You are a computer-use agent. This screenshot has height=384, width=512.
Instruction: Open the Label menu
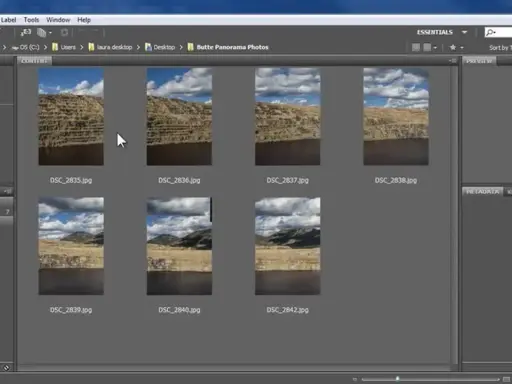tap(8, 20)
